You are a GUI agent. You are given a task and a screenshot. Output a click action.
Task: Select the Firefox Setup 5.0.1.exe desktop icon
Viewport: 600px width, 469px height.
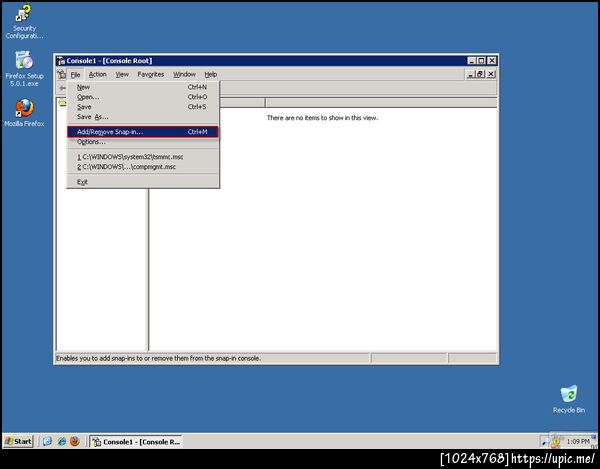(24, 69)
